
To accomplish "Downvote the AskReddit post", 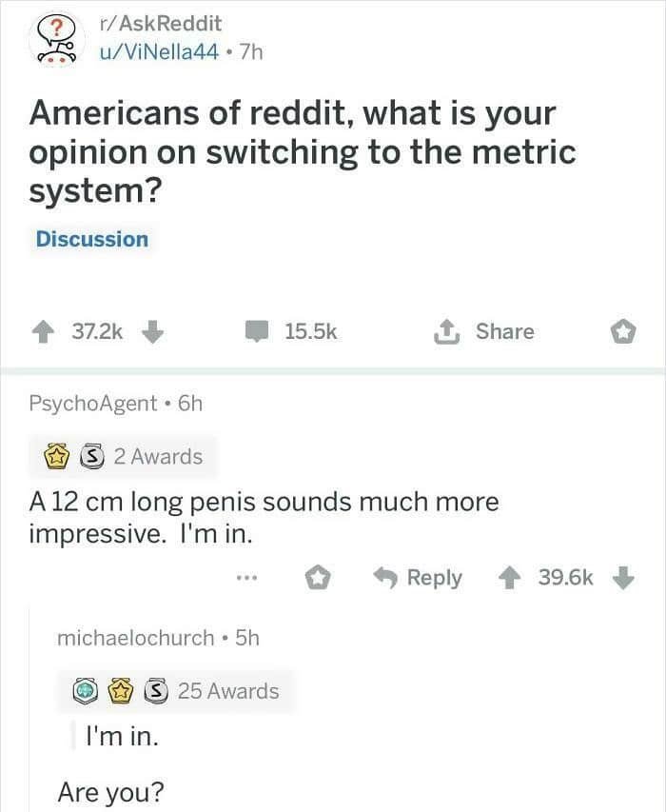I will point(152,332).
